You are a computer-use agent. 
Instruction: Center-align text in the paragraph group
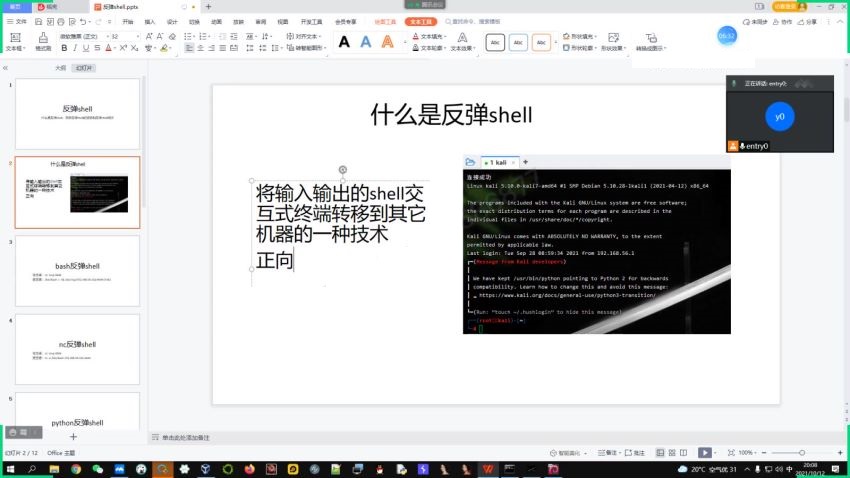pyautogui.click(x=201, y=48)
